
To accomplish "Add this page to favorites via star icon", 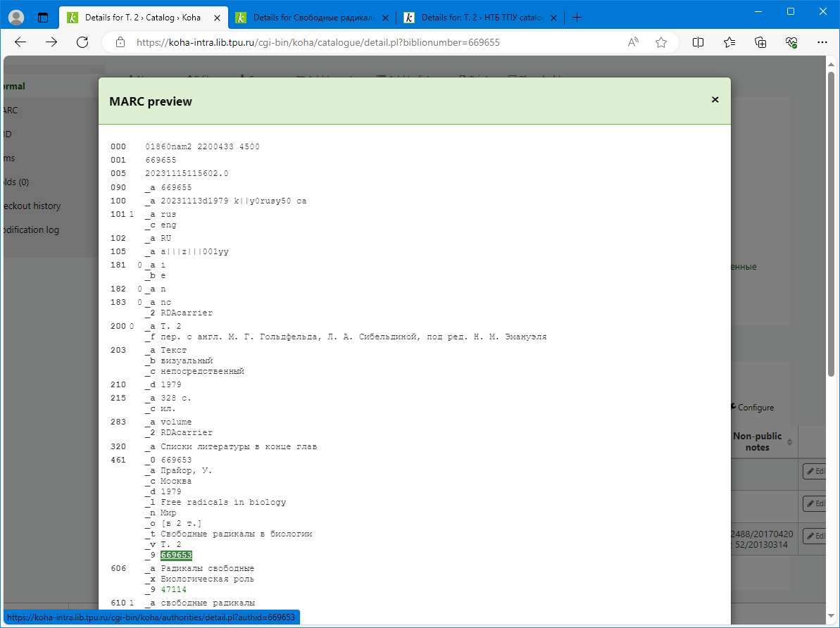I will (x=661, y=42).
